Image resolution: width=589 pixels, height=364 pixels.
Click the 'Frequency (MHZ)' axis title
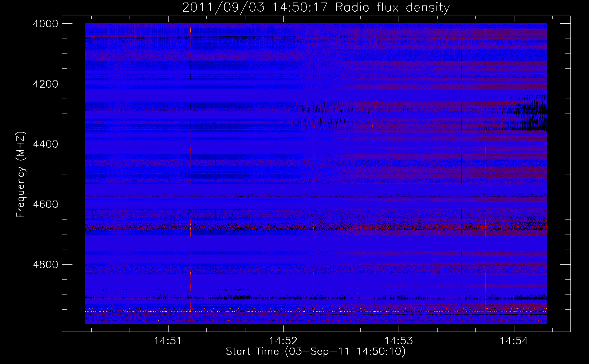pos(21,175)
